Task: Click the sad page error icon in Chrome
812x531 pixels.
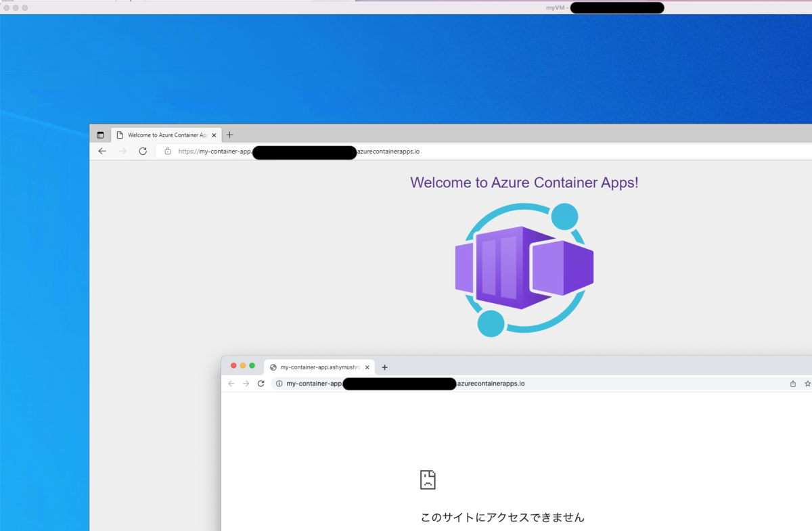Action: [x=428, y=480]
